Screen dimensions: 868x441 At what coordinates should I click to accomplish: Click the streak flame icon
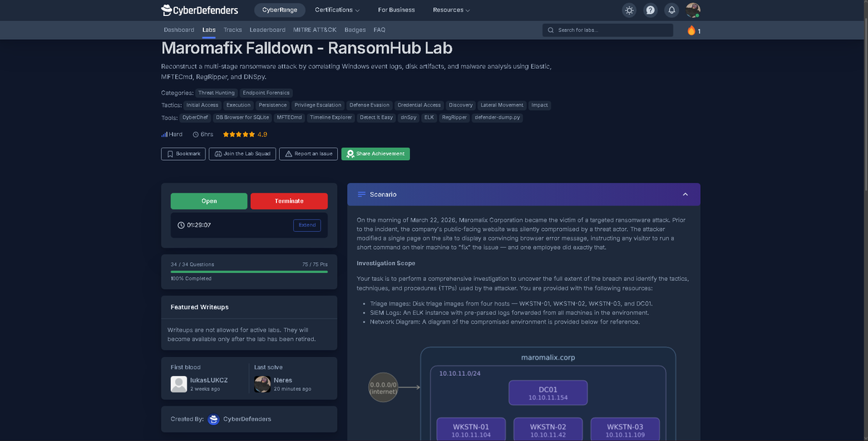coord(692,30)
